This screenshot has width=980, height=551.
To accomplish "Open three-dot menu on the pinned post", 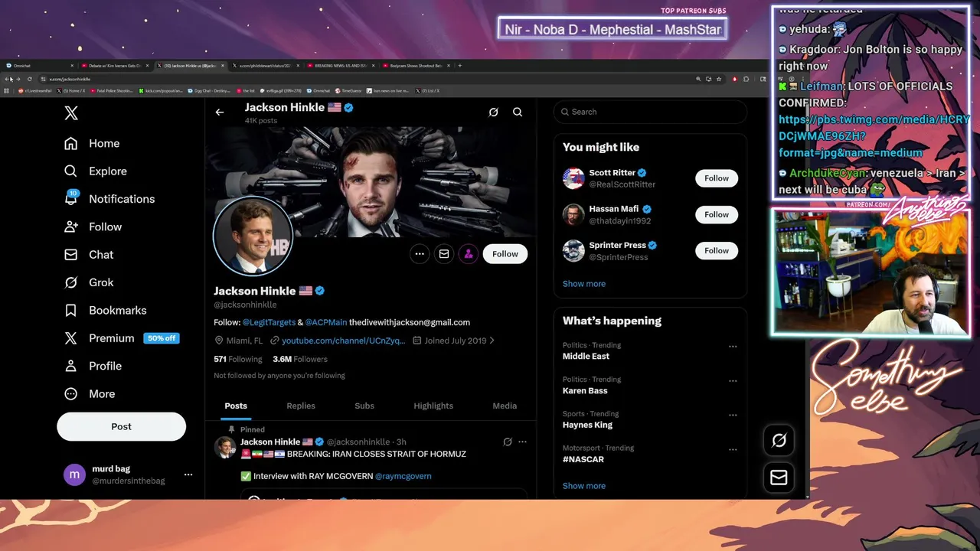I will coord(522,442).
